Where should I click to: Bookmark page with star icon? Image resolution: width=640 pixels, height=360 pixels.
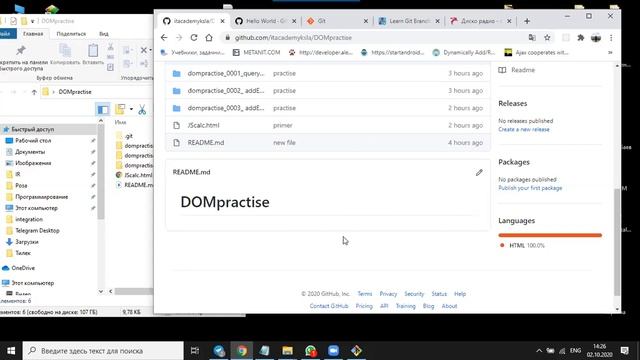point(547,38)
